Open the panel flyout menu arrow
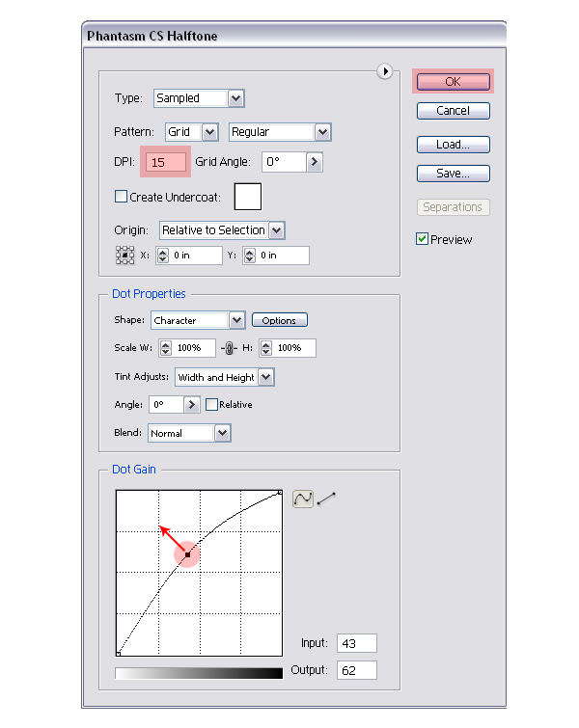Screen dimensions: 579x728 pyautogui.click(x=385, y=71)
